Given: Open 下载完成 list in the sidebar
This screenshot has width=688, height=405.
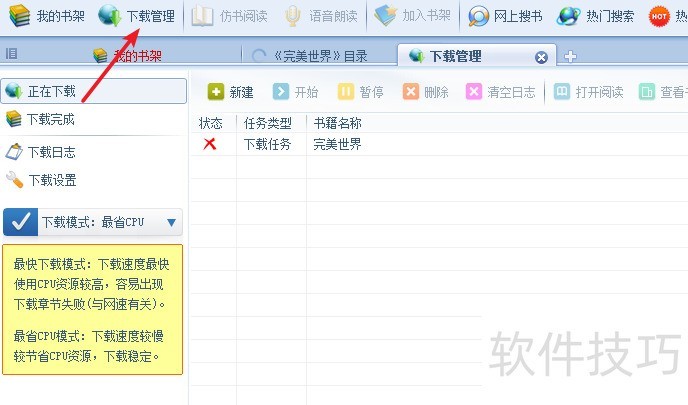Looking at the screenshot, I should 40,119.
